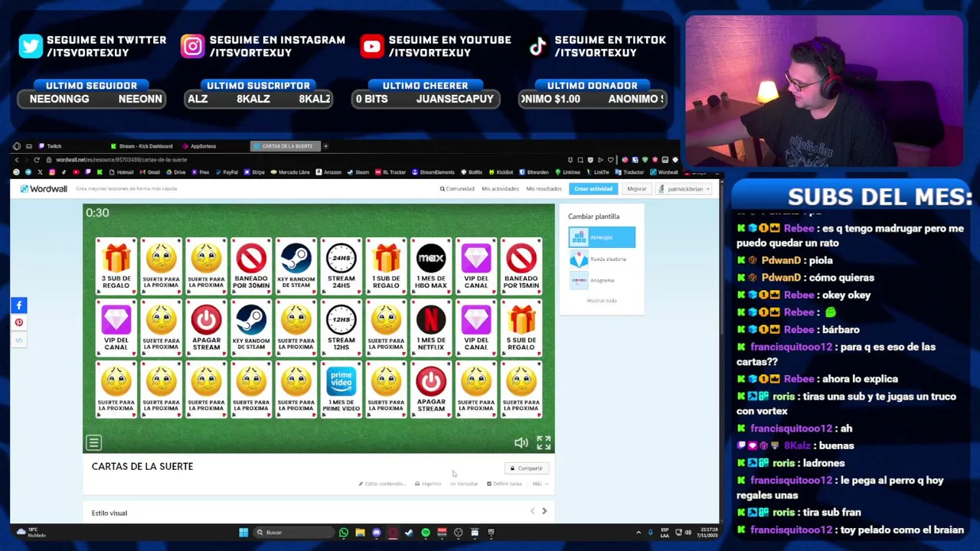The height and width of the screenshot is (551, 980).
Task: Open the BANEADO POR 30MIN card
Action: 251,266
